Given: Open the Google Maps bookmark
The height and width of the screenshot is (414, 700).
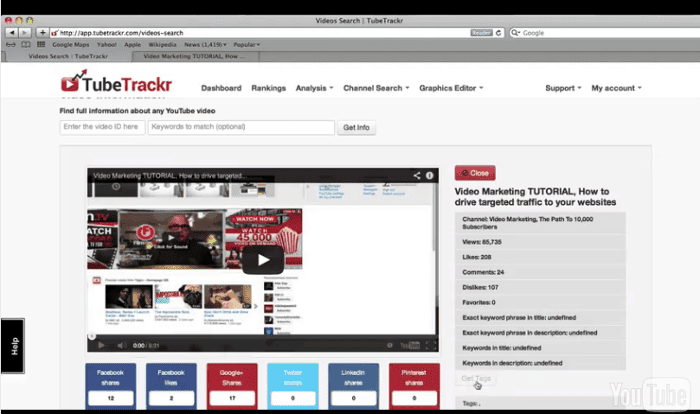Looking at the screenshot, I should (x=71, y=45).
